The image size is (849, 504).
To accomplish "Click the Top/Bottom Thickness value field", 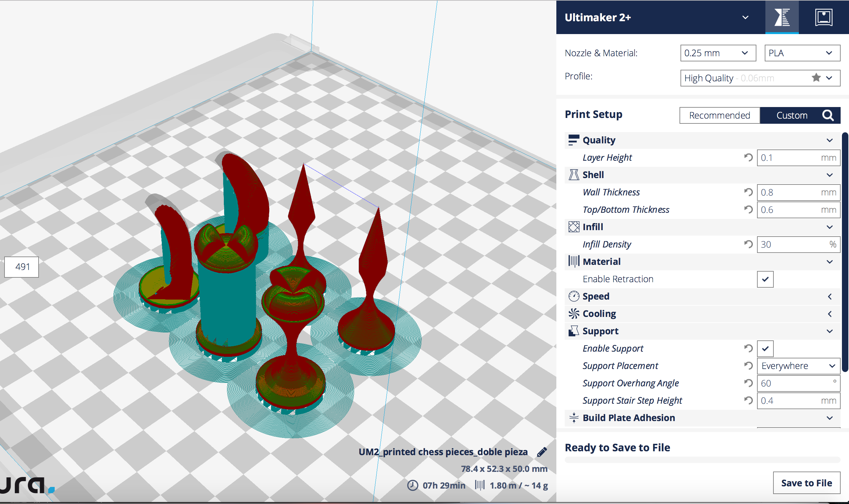I will [799, 210].
